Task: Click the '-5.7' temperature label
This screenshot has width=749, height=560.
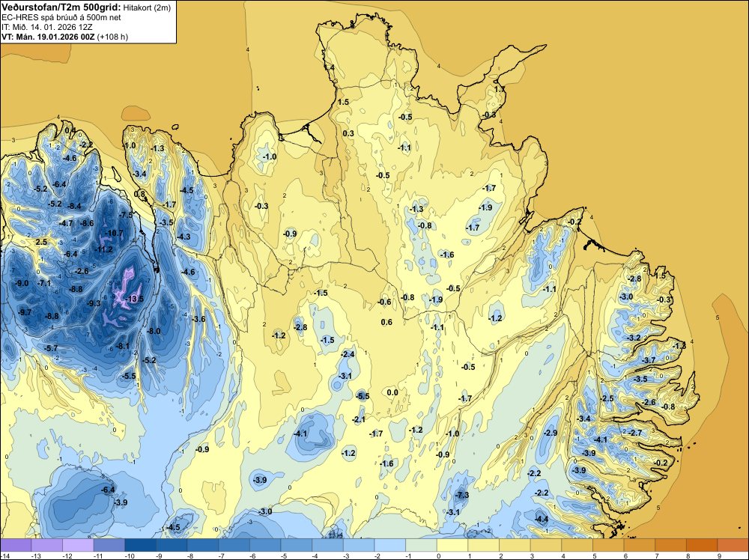Action: pos(51,349)
